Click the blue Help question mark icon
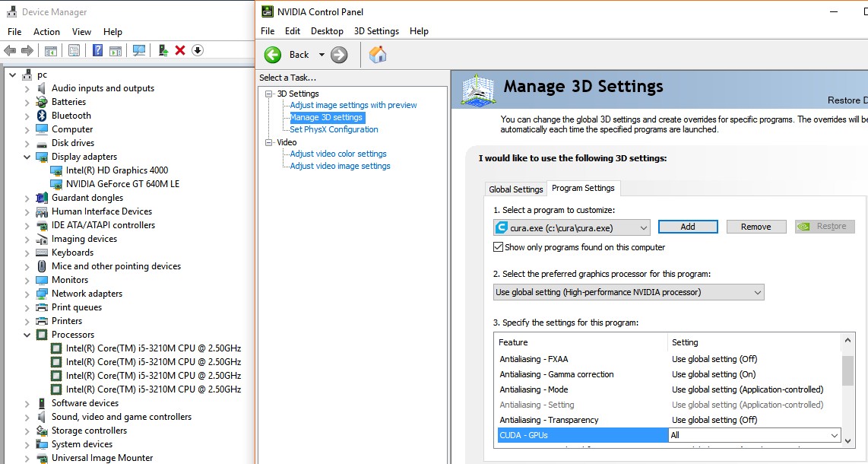The height and width of the screenshot is (464, 868). [x=97, y=50]
